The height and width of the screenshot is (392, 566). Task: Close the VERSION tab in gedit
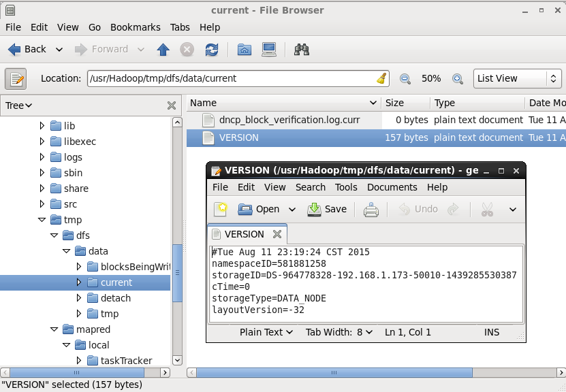(x=277, y=234)
